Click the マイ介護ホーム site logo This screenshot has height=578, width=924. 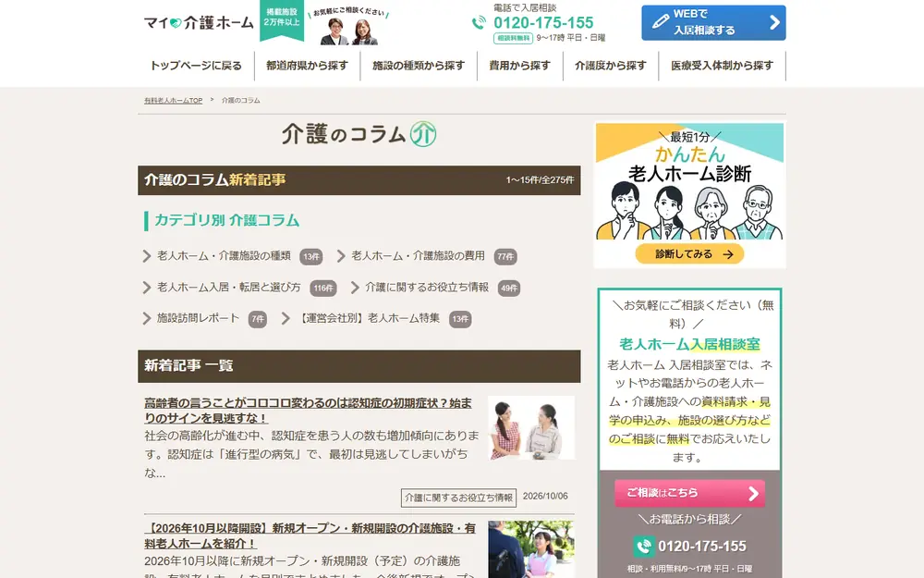point(199,23)
